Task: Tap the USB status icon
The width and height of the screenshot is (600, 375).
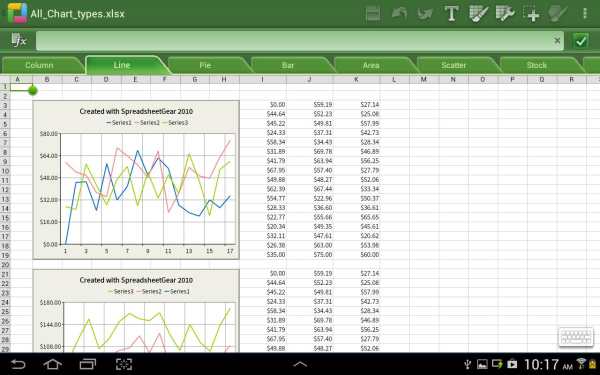Action: [467, 365]
